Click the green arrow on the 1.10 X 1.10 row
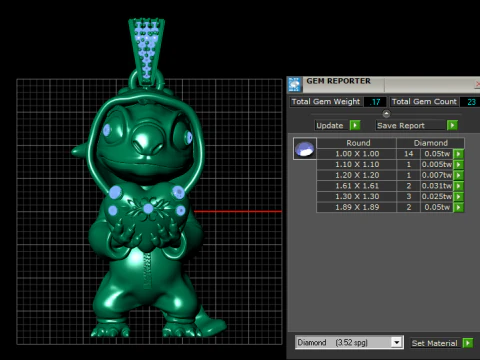This screenshot has width=480, height=360. 459,164
